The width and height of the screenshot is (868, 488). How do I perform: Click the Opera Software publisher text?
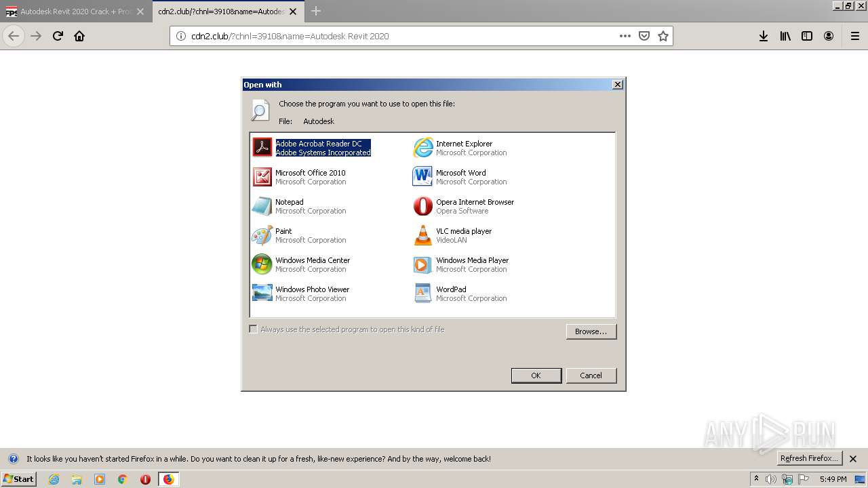(462, 211)
